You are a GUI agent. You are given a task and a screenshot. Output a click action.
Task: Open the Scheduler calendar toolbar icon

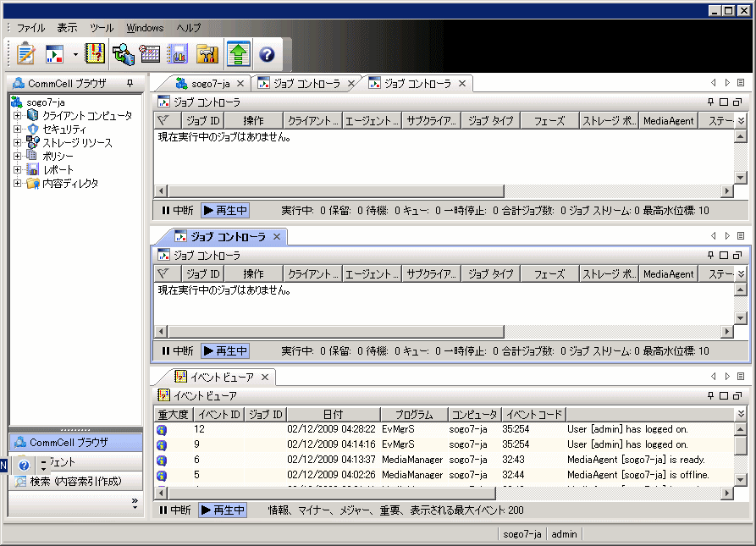click(x=149, y=53)
